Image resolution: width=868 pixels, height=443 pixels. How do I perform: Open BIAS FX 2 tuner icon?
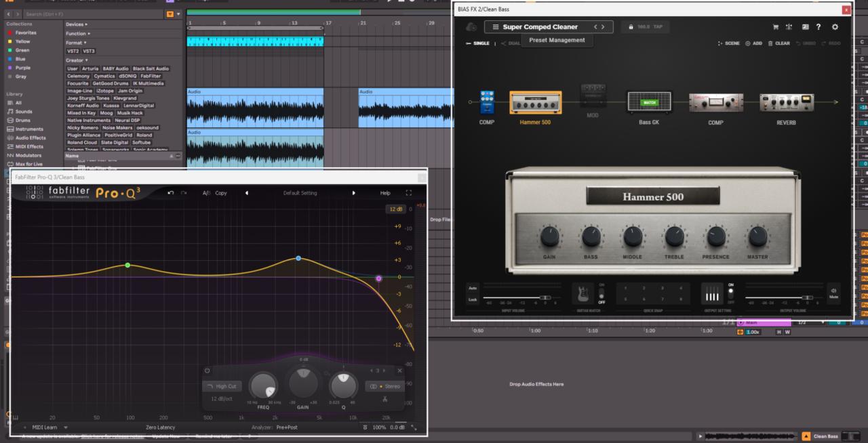coord(789,27)
